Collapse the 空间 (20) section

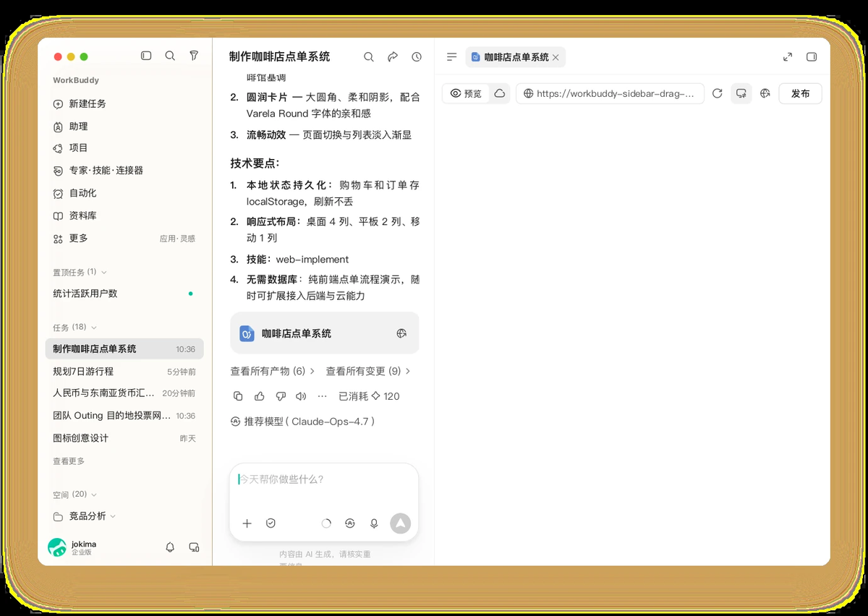(75, 495)
